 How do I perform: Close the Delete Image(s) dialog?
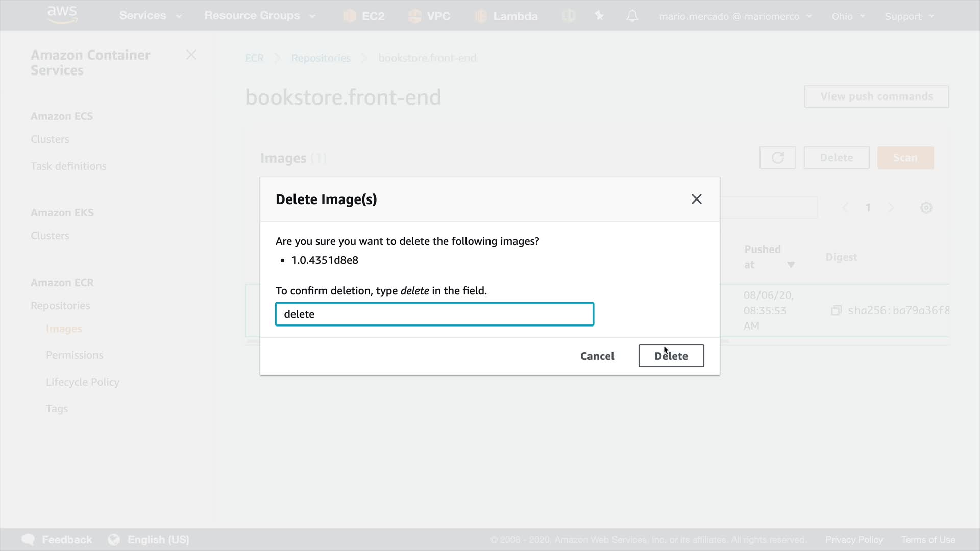click(x=696, y=199)
